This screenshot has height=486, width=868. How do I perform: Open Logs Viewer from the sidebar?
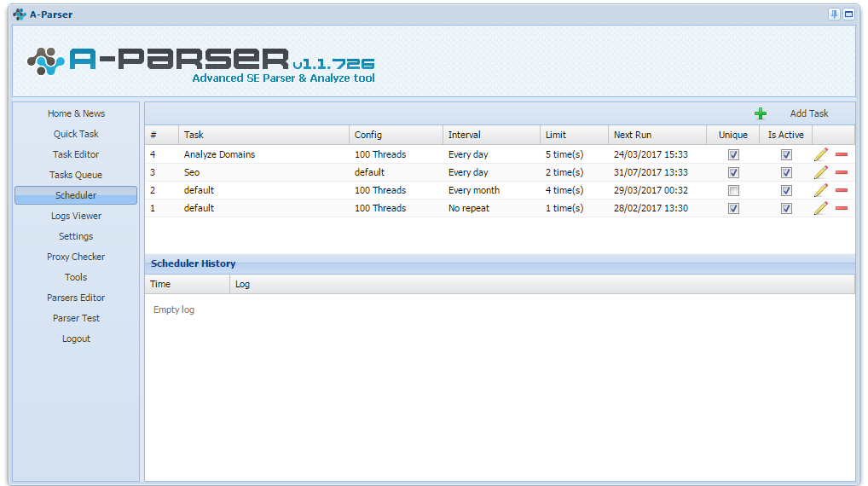tap(76, 216)
